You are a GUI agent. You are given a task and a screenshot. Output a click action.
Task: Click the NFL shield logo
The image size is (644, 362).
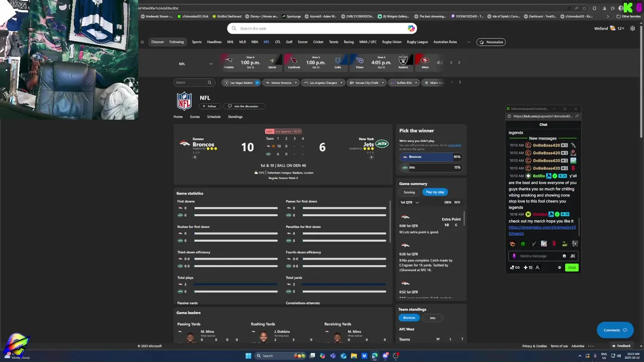(x=184, y=101)
